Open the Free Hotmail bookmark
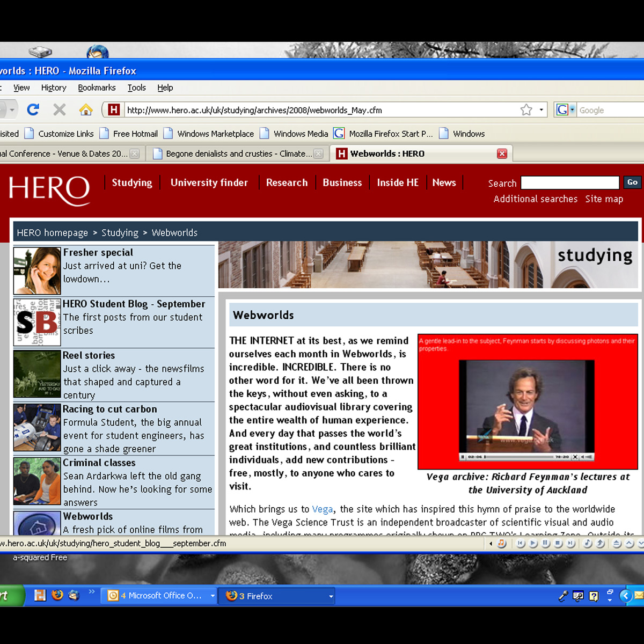 click(x=129, y=134)
